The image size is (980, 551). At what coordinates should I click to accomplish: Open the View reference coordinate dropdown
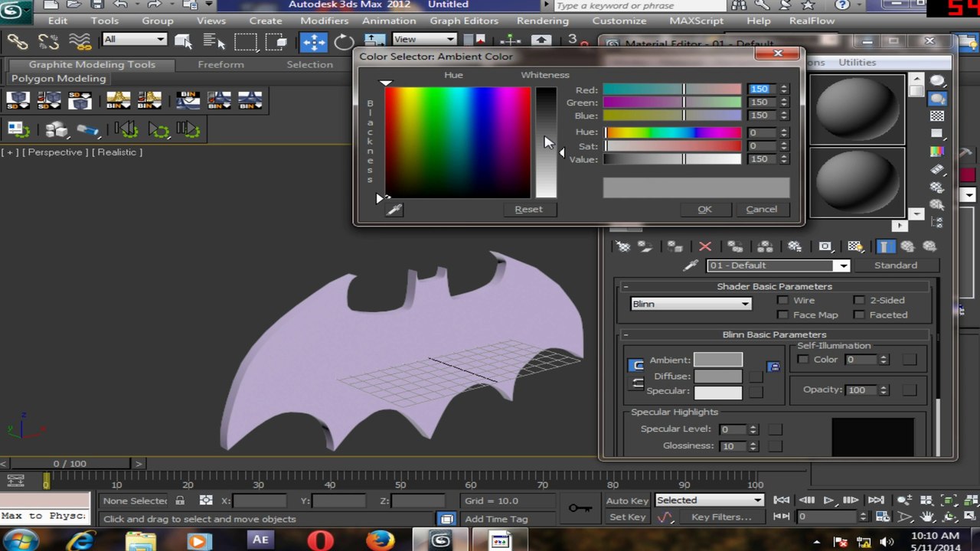point(423,39)
